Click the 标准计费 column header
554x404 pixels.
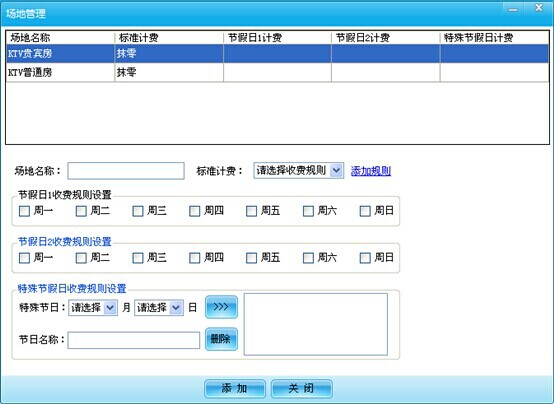(x=169, y=37)
